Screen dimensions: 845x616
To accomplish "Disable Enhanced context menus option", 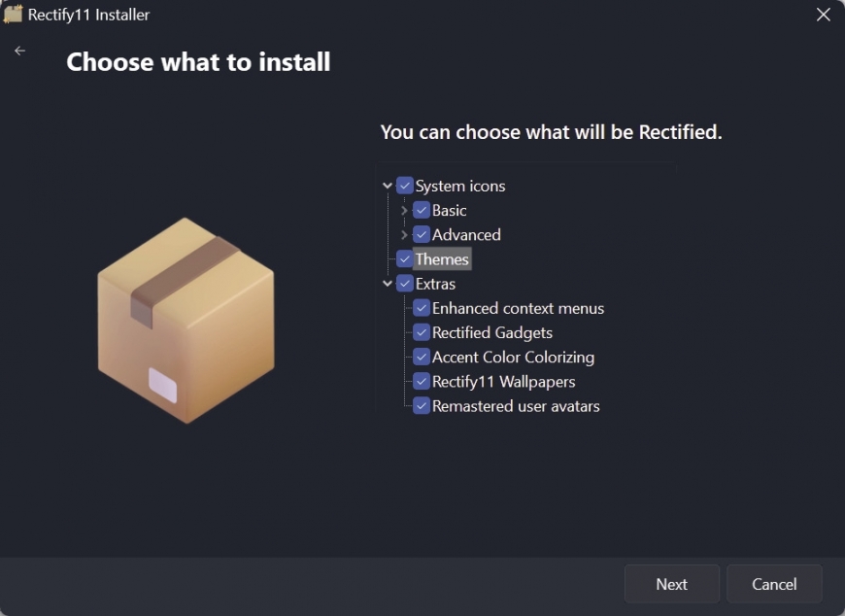I will (x=422, y=308).
